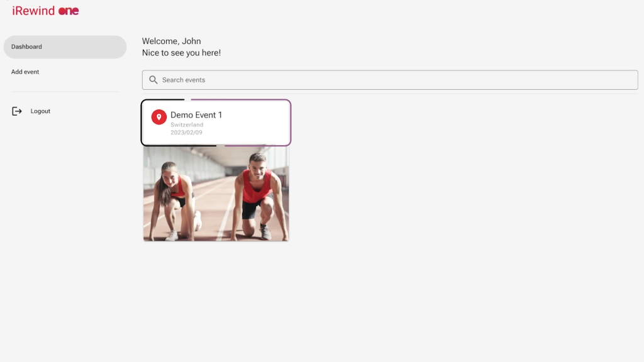Focus the Search events input field
Viewport: 644px width, 362px height.
tap(390, 80)
